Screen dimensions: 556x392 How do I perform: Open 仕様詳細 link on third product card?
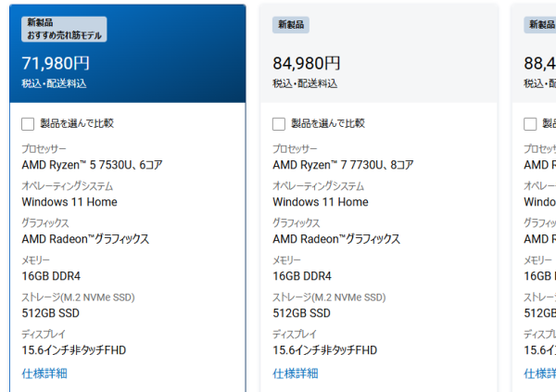coord(540,373)
